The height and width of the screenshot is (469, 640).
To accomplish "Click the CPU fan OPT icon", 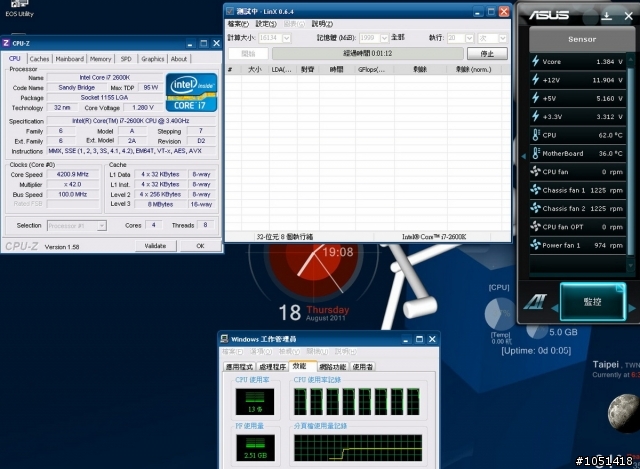I will tap(536, 227).
